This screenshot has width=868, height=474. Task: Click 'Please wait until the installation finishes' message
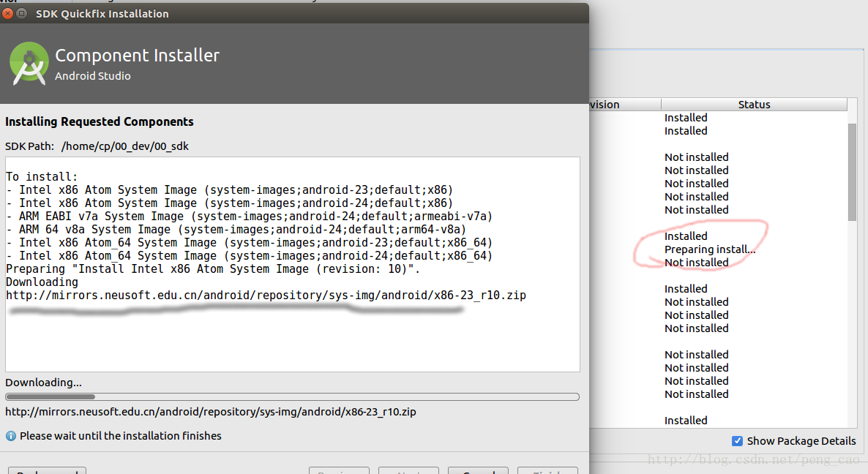coord(121,436)
